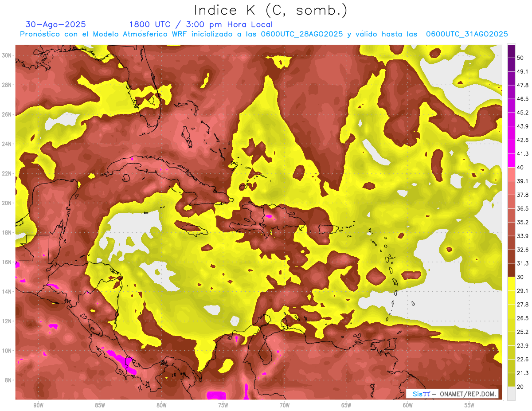Click the "24N" latitude axis label

click(7, 144)
